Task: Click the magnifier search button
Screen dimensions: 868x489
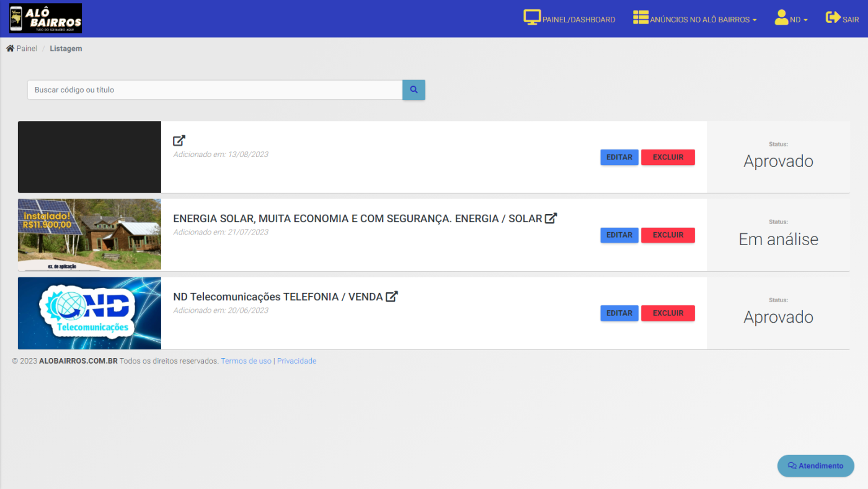Action: coord(414,90)
